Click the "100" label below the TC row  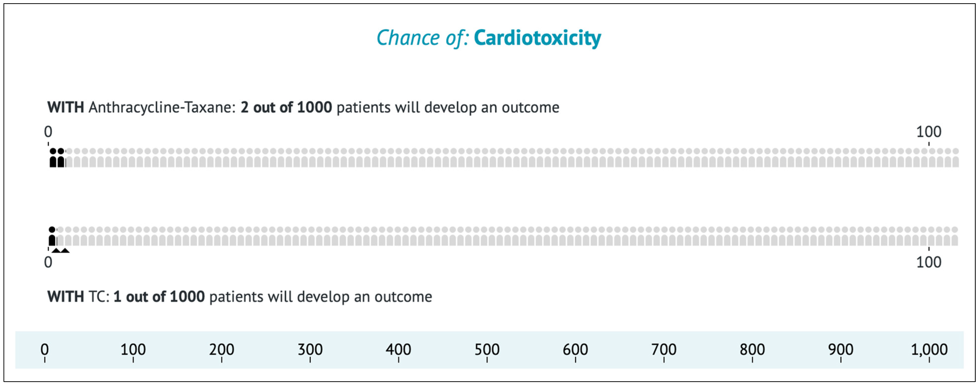point(929,262)
